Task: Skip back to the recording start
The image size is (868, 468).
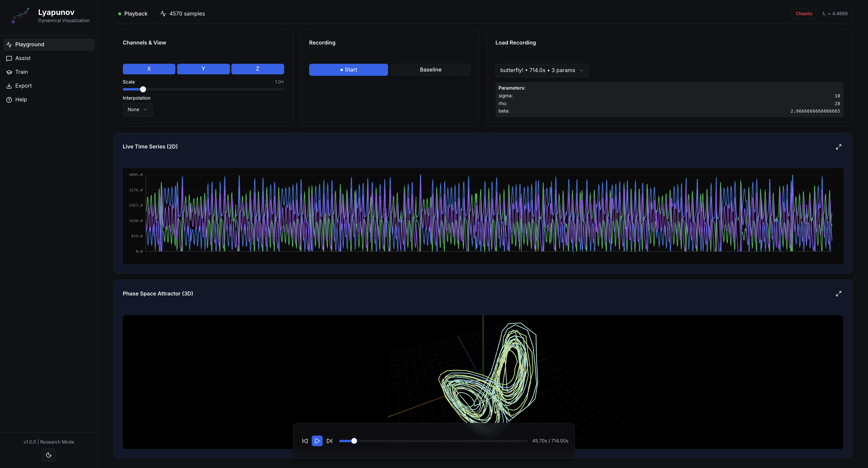Action: coord(305,441)
